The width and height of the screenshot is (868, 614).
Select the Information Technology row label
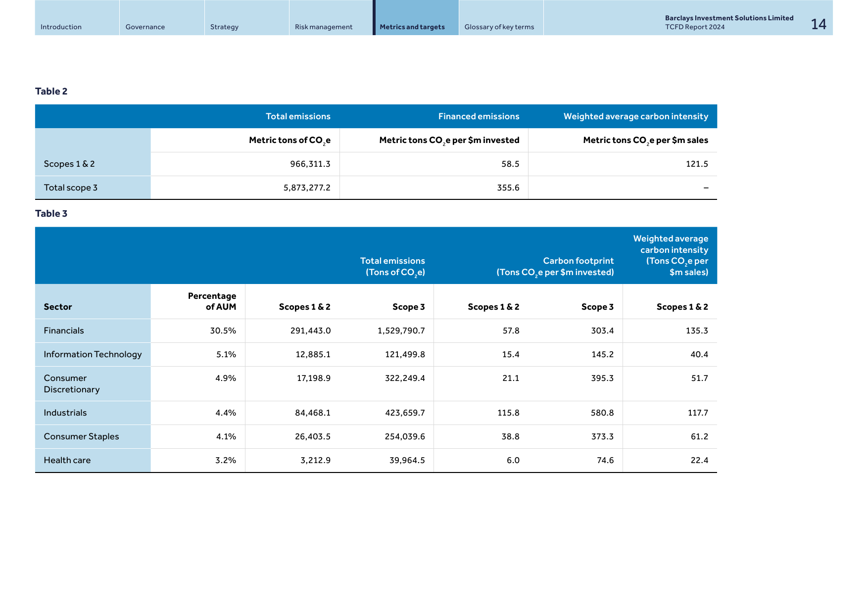coord(93,354)
